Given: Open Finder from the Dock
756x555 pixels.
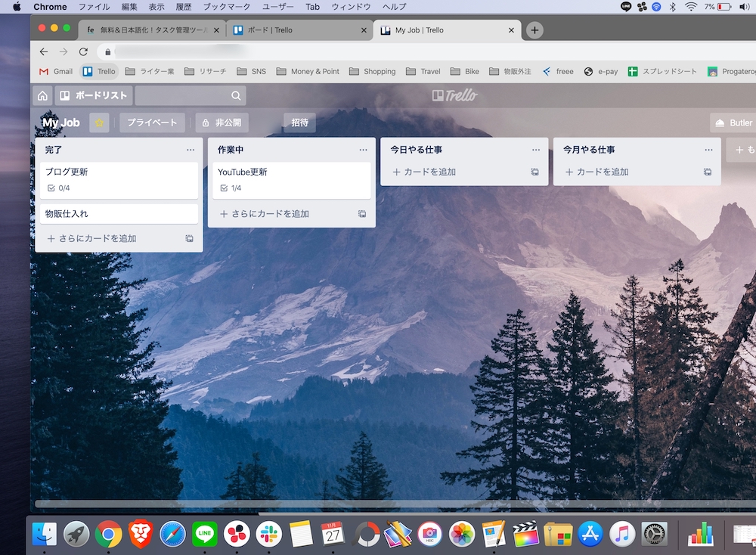Looking at the screenshot, I should pyautogui.click(x=45, y=535).
